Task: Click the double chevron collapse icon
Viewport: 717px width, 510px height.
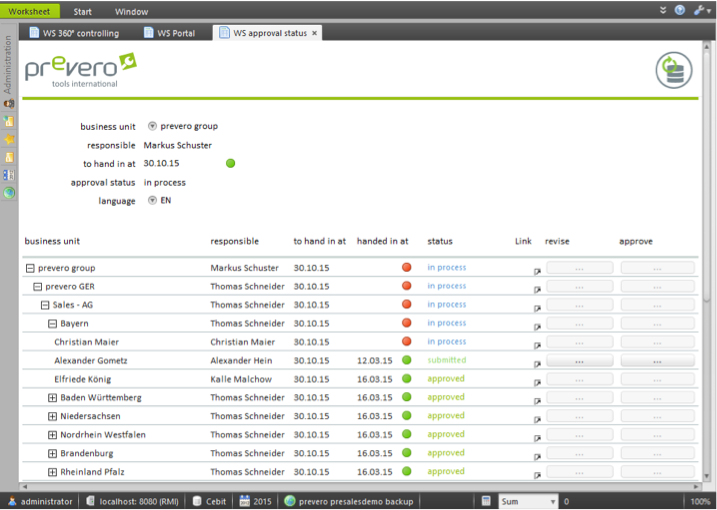Action: click(663, 10)
